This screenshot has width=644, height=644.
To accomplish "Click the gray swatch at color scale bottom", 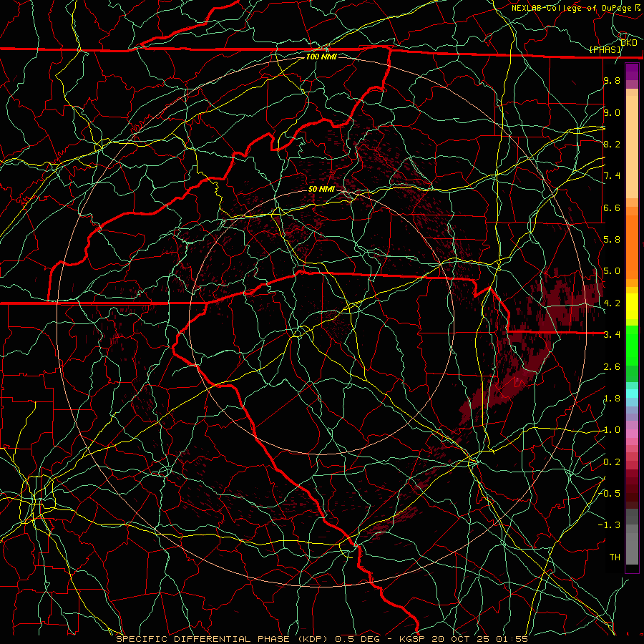I will [632, 548].
